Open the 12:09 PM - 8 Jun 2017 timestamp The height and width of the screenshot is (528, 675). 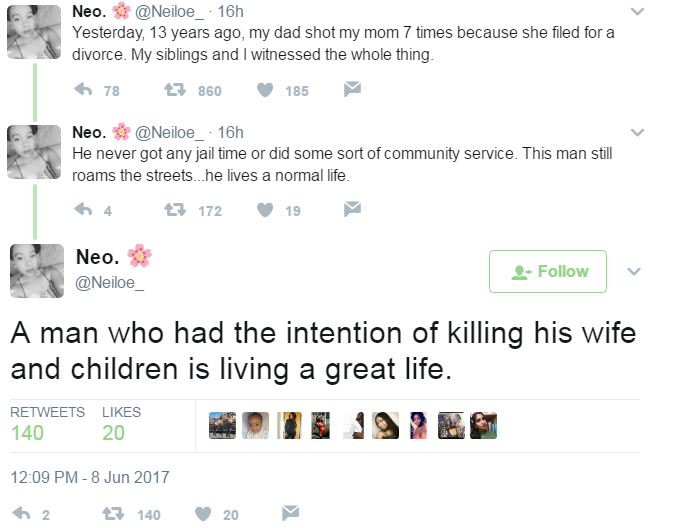click(90, 477)
